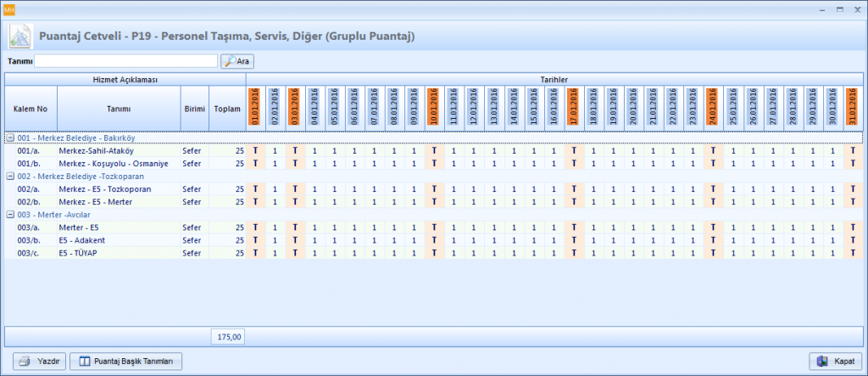Click the Puantaj Cetveli document icon in header
Screen dimensions: 868x376
click(x=20, y=36)
